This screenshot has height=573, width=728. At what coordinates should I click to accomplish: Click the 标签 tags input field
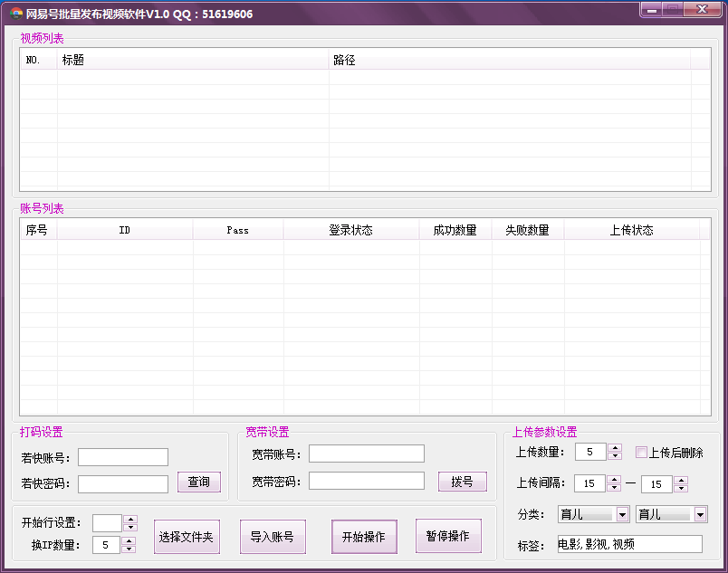(630, 544)
